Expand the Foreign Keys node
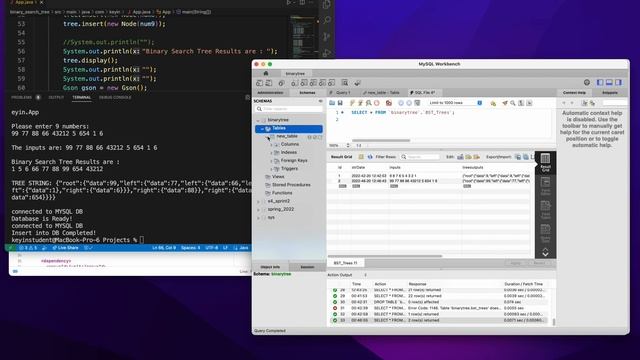 pyautogui.click(x=271, y=161)
